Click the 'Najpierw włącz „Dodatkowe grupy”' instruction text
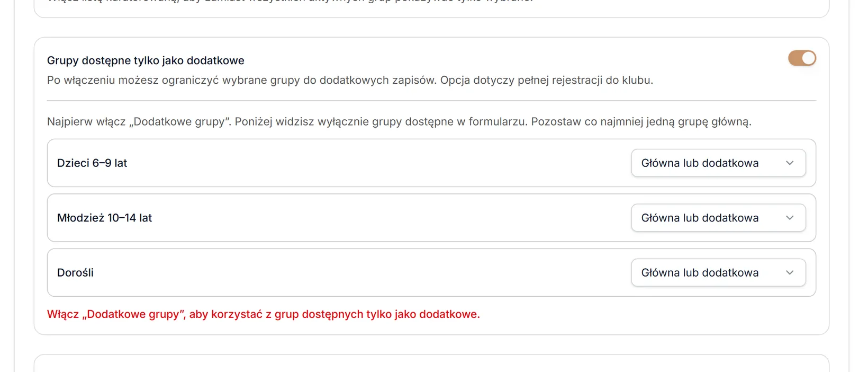This screenshot has width=868, height=372. [399, 122]
